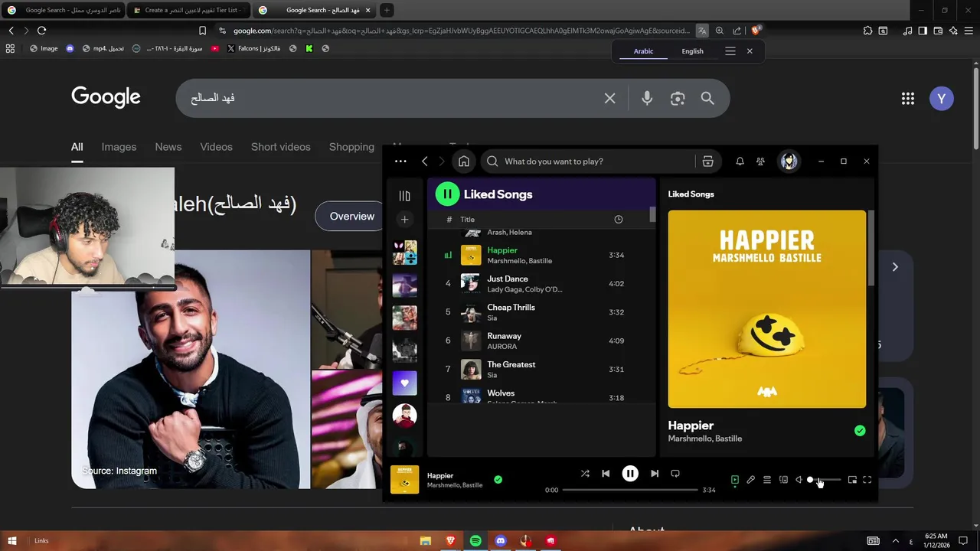The height and width of the screenshot is (551, 980).
Task: Click the Title column header
Action: tap(467, 220)
